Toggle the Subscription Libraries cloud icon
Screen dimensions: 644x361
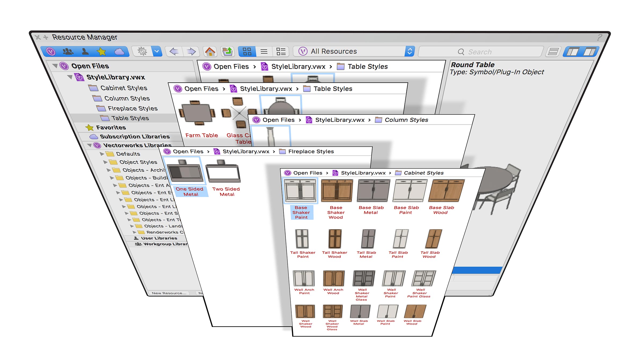tap(119, 51)
